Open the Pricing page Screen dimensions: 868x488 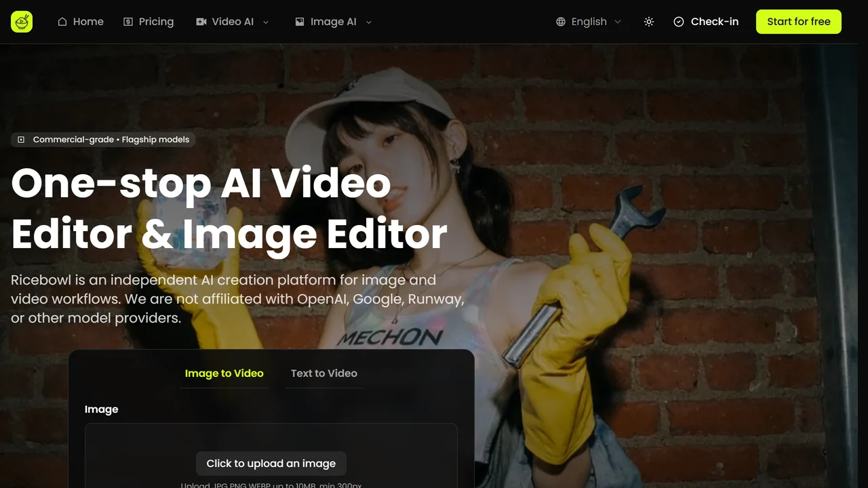tap(149, 22)
